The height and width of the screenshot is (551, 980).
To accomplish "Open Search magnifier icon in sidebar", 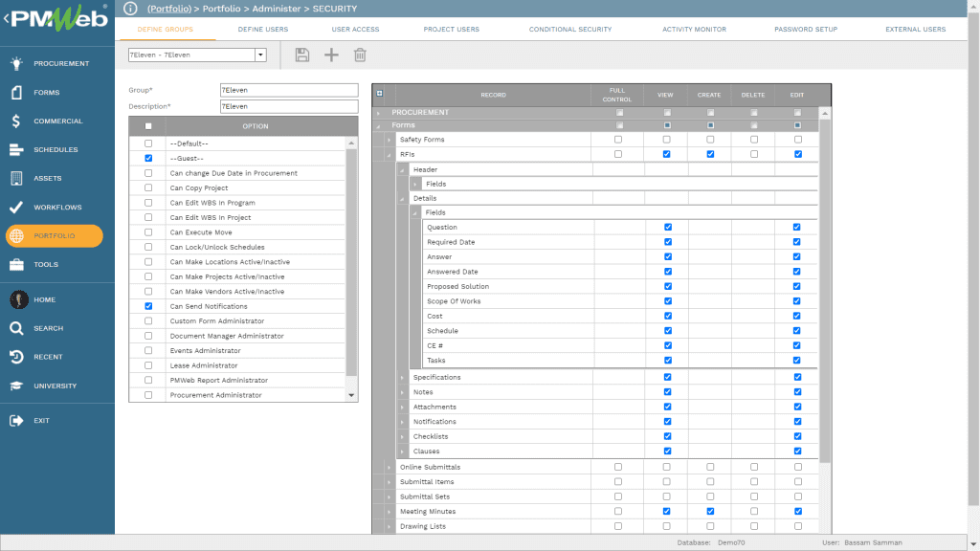I will pyautogui.click(x=17, y=328).
